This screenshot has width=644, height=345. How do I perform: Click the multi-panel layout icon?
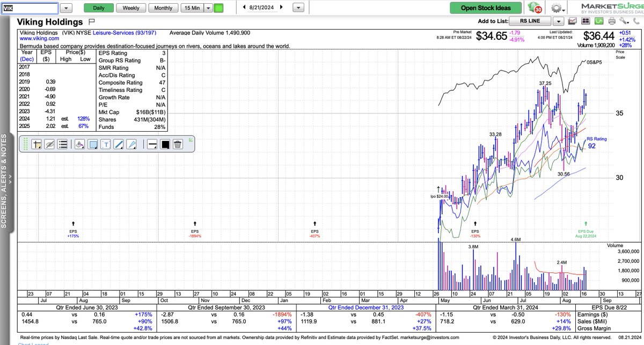[586, 21]
